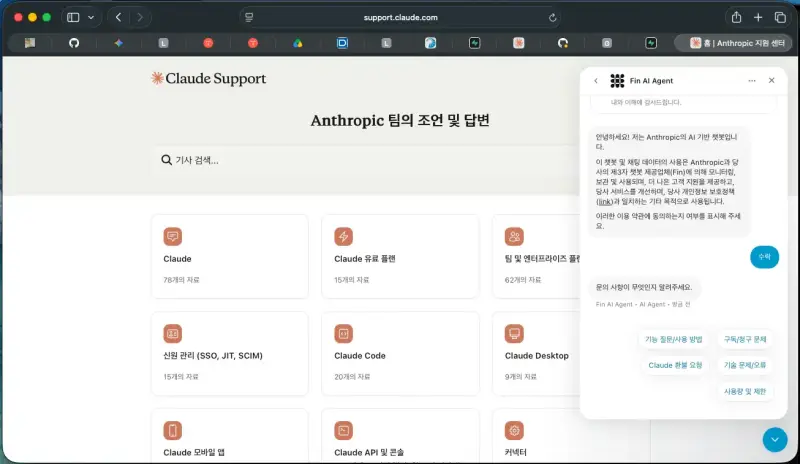Toggle the Safari sidebar
The image size is (800, 464).
coord(73,17)
